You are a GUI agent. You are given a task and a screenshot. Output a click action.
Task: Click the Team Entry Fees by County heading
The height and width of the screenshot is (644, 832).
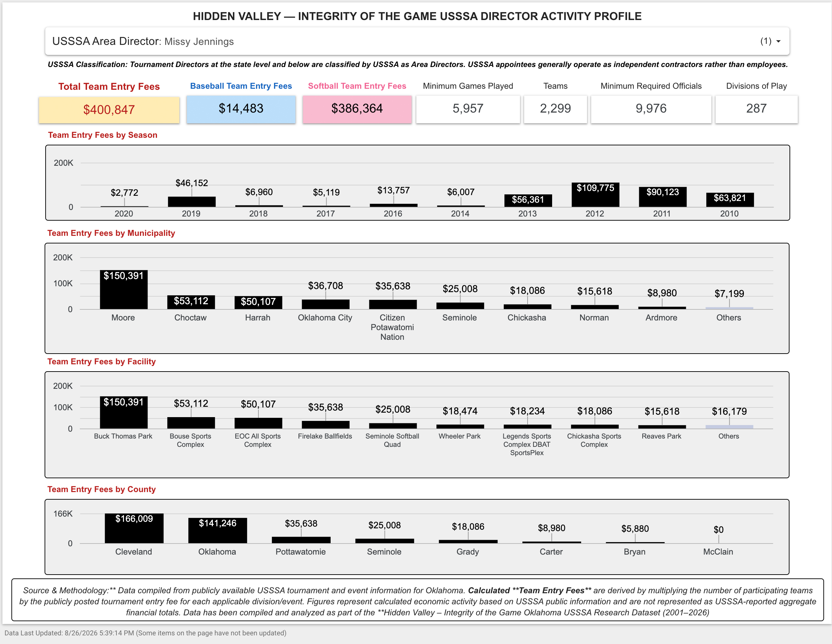point(101,489)
